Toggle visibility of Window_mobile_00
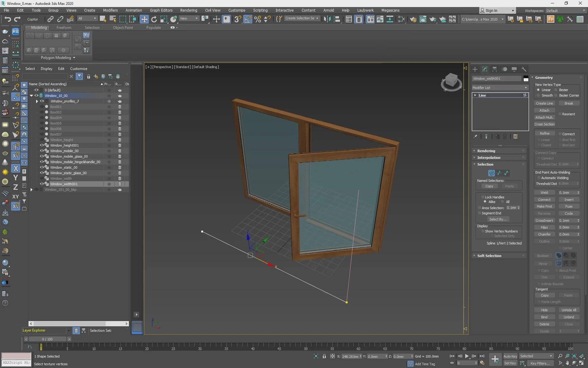 [42, 151]
